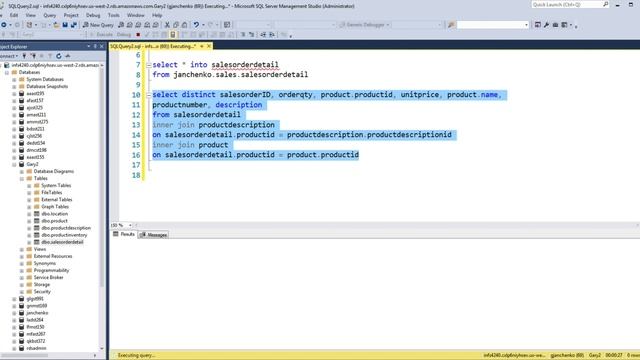Select the dbo.salesorderdetail table
Image resolution: width=640 pixels, height=360 pixels.
pos(62,242)
